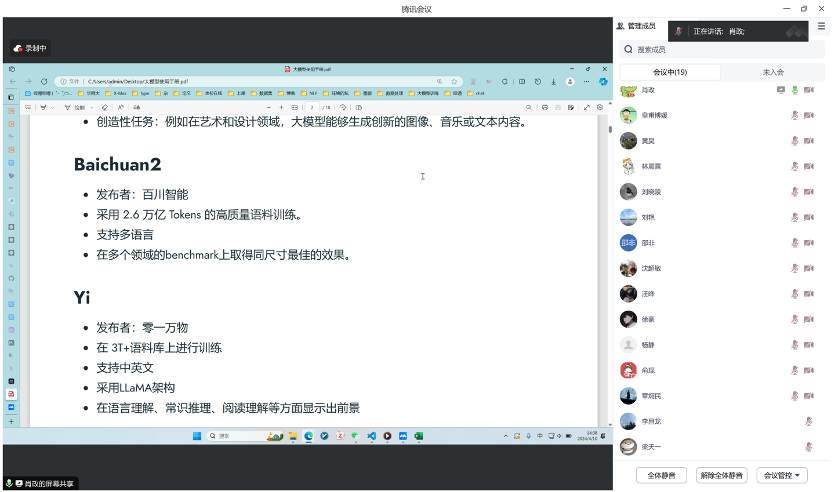
Task: Unmute the microphone for 邵非
Action: click(x=795, y=243)
